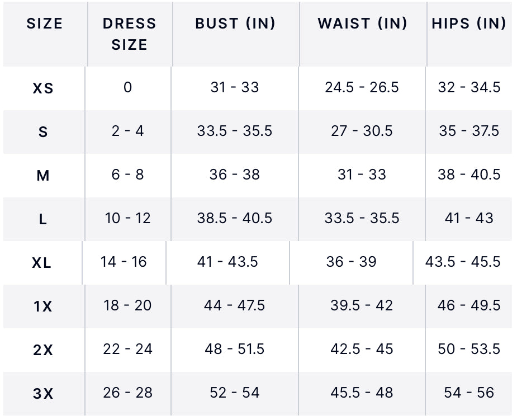Click waist measurement 36 - 39 for XL
517x420 pixels.
[x=351, y=262]
